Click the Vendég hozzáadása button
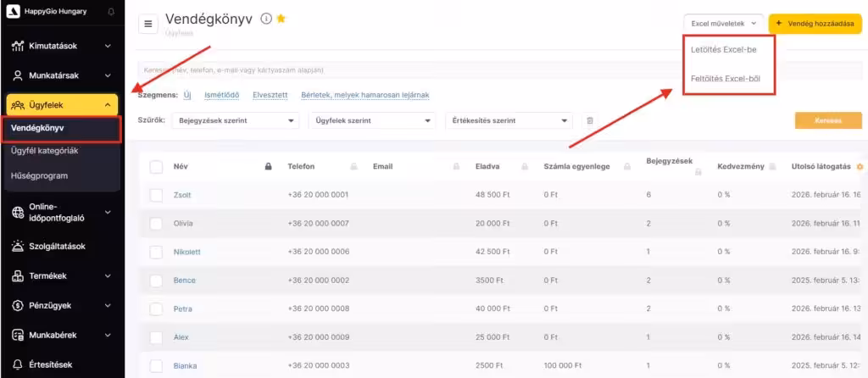Screen dimensions: 868x378 click(x=814, y=23)
